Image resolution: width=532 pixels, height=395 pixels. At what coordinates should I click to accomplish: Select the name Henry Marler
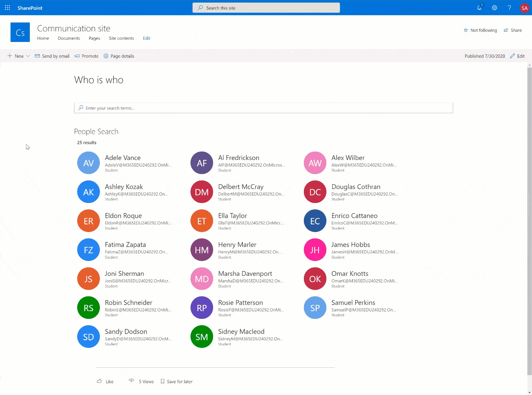point(237,245)
